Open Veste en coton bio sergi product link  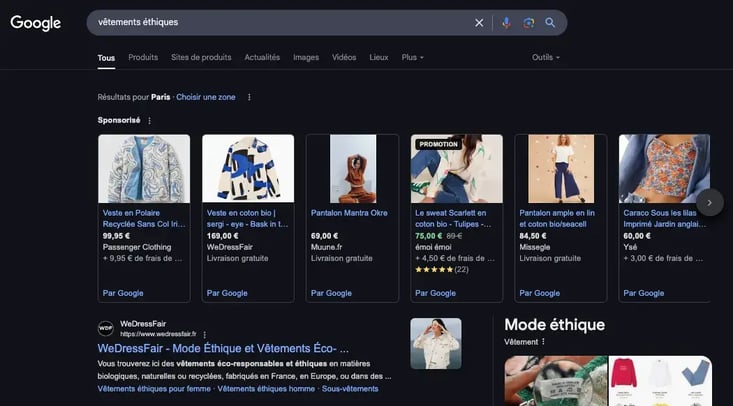(248, 218)
